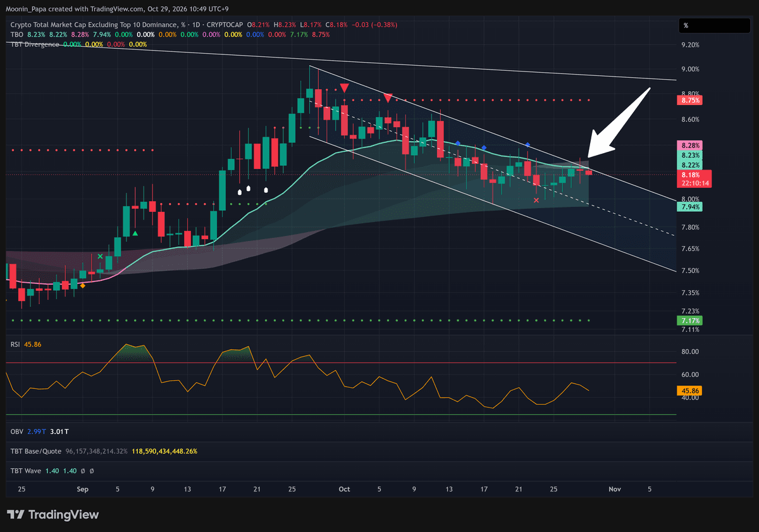Select the TBO indicator legend name

[x=16, y=34]
